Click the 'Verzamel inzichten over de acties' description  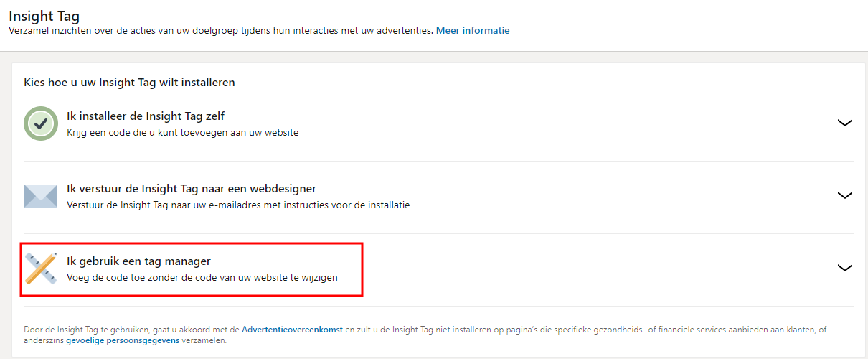(221, 31)
